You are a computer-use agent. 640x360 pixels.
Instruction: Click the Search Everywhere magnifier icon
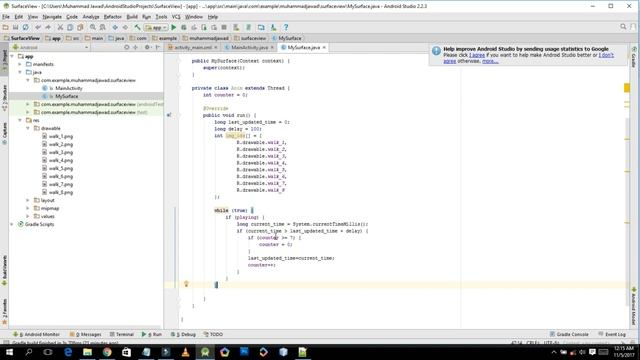pyautogui.click(x=623, y=27)
